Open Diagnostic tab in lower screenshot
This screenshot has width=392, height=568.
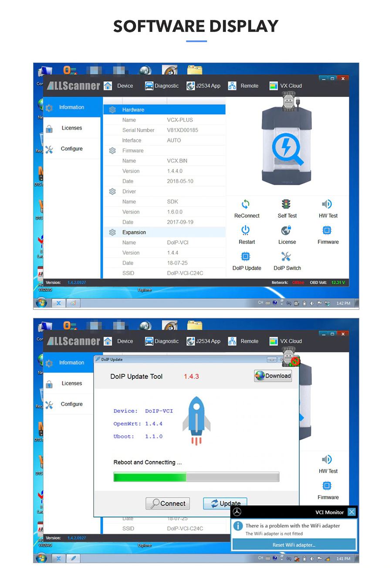point(162,341)
